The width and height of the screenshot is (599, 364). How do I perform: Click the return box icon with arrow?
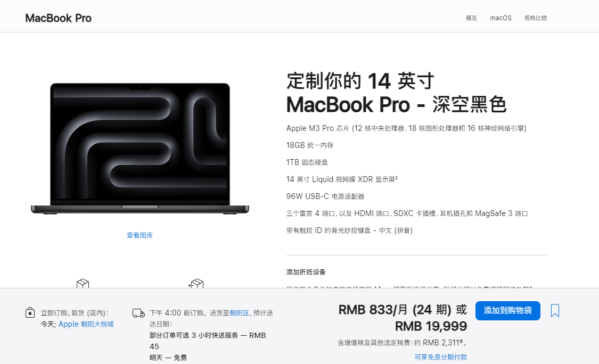[x=196, y=284]
